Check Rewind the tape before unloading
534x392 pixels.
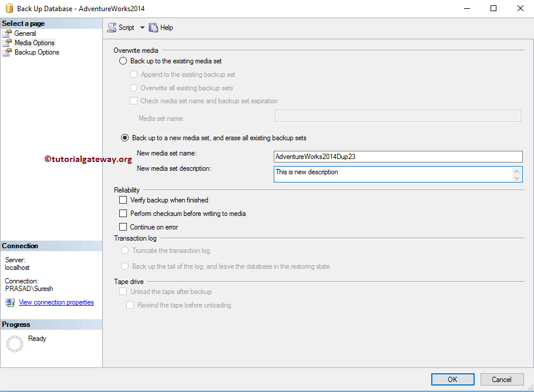coord(130,305)
